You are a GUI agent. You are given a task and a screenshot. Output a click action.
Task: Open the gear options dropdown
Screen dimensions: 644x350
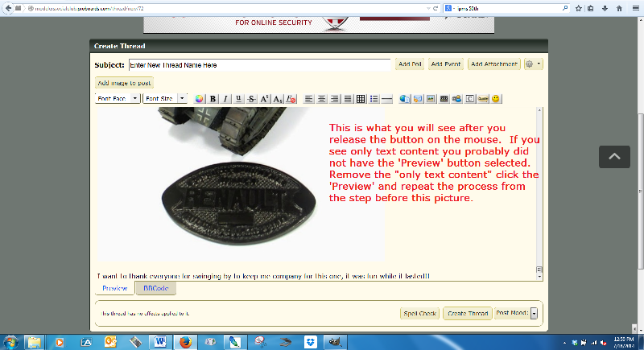pos(534,64)
